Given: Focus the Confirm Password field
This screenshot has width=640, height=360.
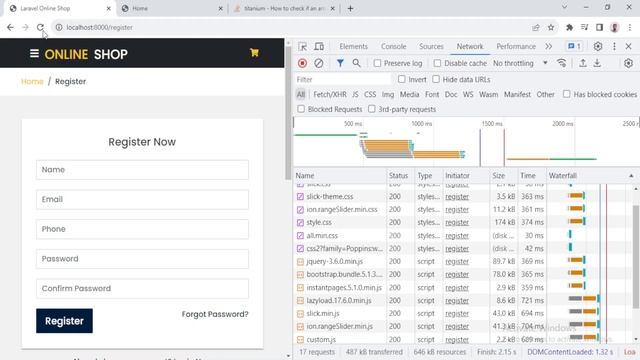Looking at the screenshot, I should click(x=142, y=289).
